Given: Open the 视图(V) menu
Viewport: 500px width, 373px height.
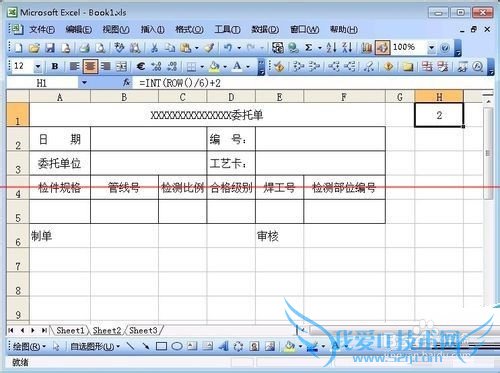Looking at the screenshot, I should pos(116,30).
